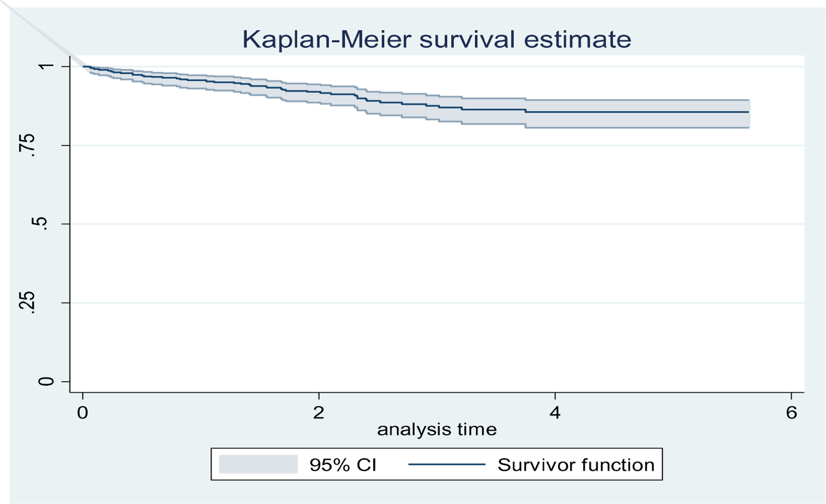Image resolution: width=826 pixels, height=504 pixels.
Task: Click the chart title Kaplan-Meier survival estimate
Action: [437, 39]
